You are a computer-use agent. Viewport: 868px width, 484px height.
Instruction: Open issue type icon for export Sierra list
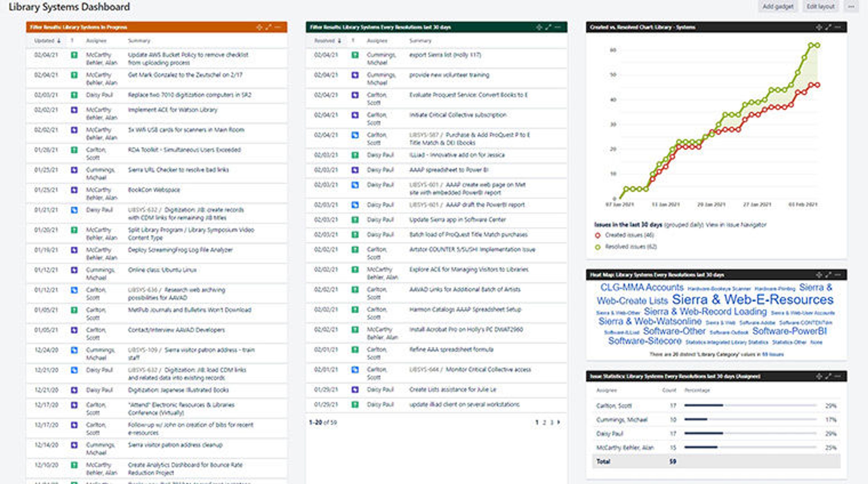[x=355, y=55]
